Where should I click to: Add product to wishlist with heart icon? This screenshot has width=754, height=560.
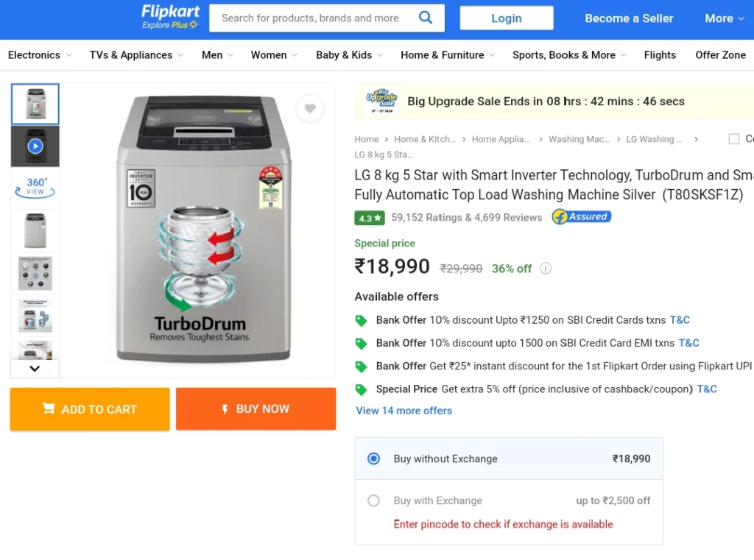(310, 108)
